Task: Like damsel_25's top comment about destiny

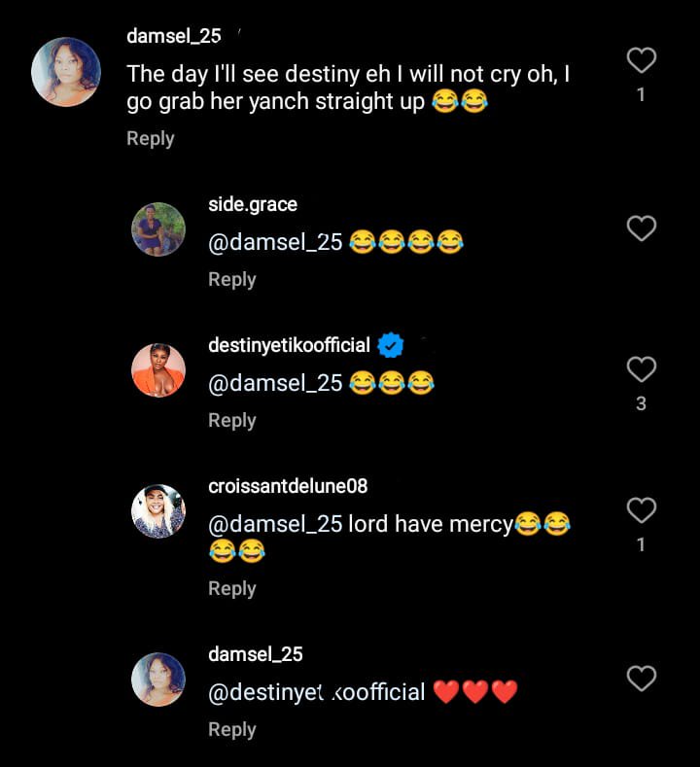Action: click(x=641, y=61)
